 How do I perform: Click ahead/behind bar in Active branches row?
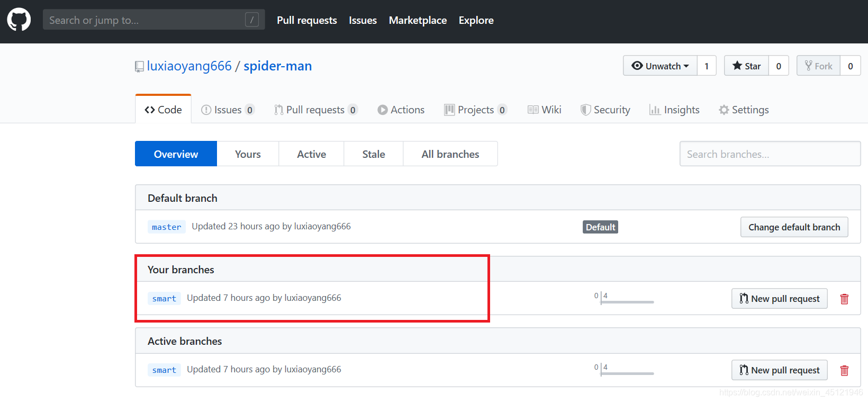tap(623, 370)
